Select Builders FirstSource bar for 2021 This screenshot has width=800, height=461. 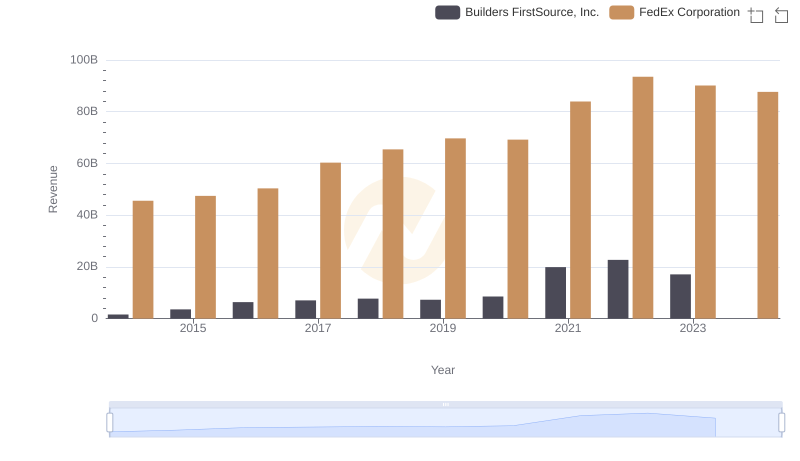coord(556,293)
